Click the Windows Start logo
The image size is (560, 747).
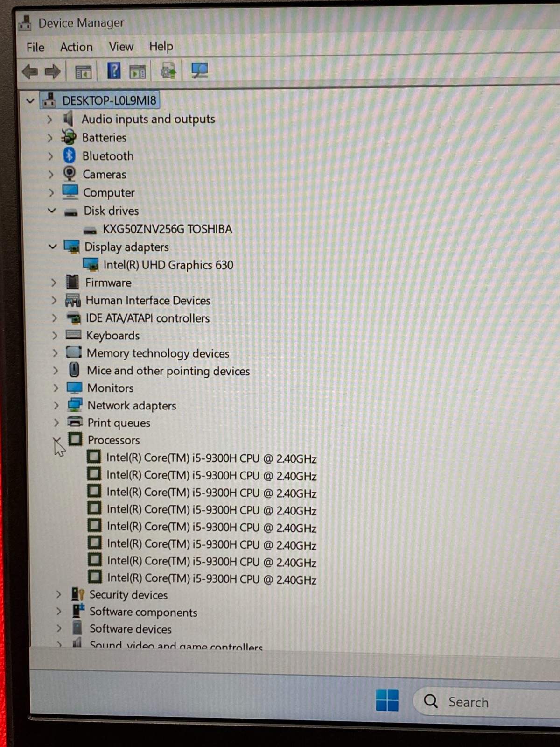click(387, 700)
